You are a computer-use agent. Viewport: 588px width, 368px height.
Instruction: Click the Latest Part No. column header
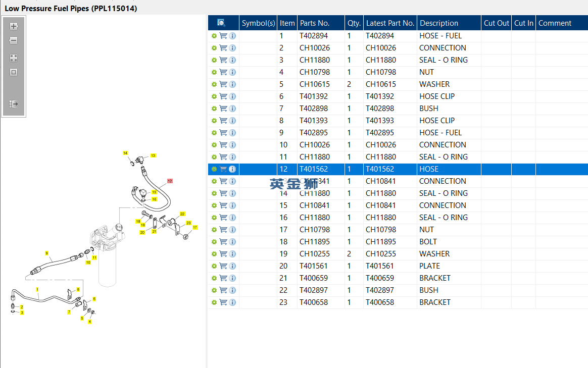click(390, 23)
